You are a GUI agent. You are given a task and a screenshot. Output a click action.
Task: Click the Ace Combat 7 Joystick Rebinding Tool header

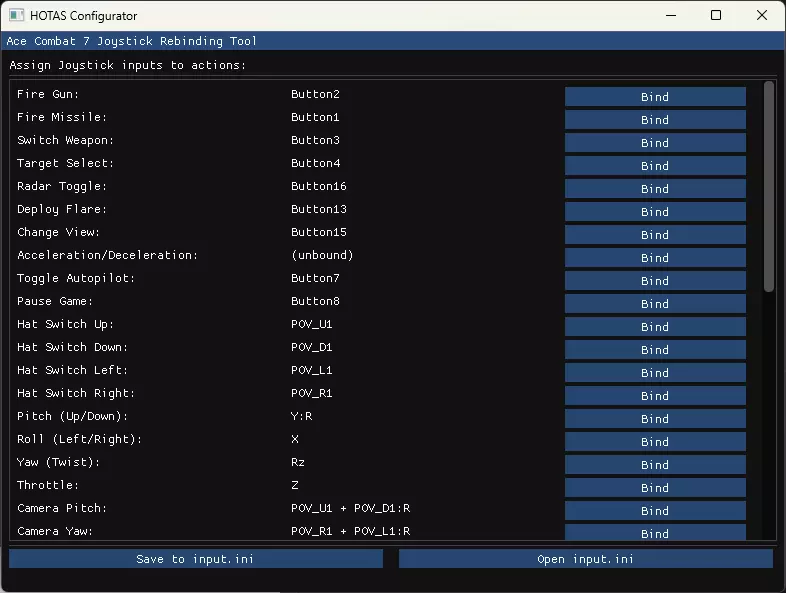(131, 41)
